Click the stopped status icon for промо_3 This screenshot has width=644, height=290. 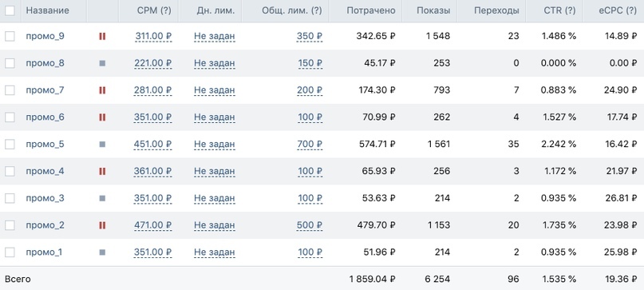point(102,198)
